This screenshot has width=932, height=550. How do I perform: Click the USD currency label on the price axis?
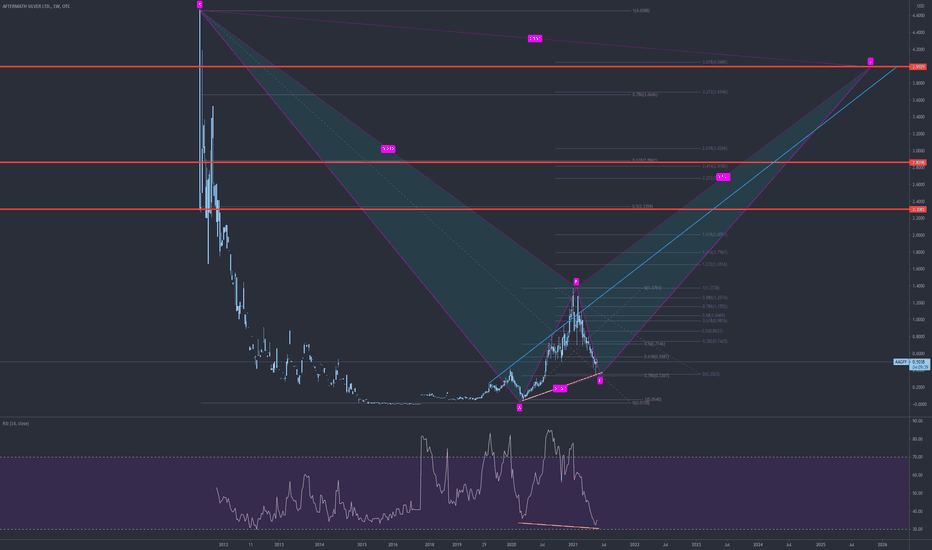coord(920,6)
